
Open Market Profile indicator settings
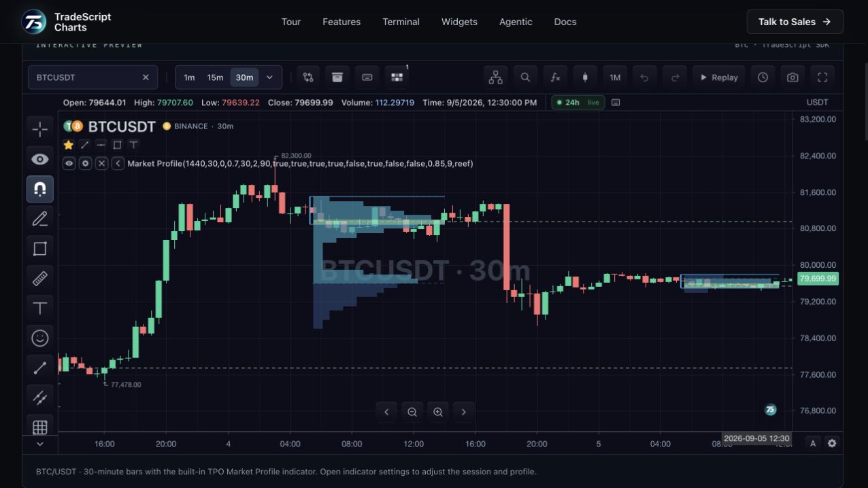pos(85,164)
